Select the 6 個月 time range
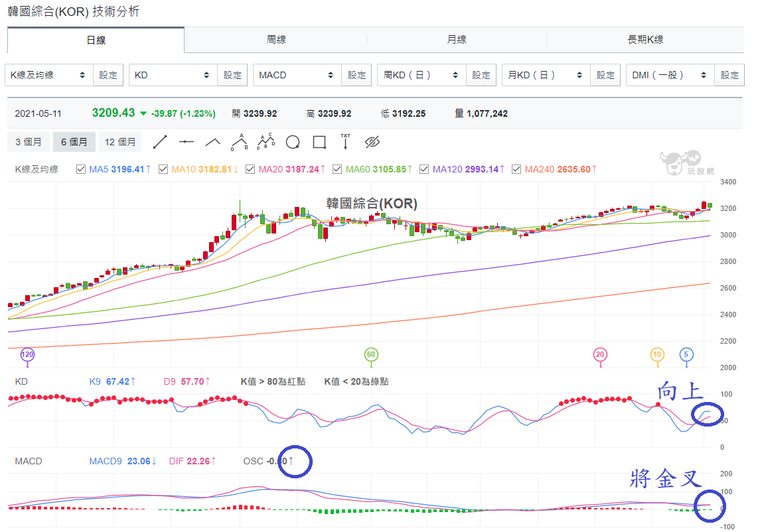Screen dimensions: 760x532 [74, 142]
